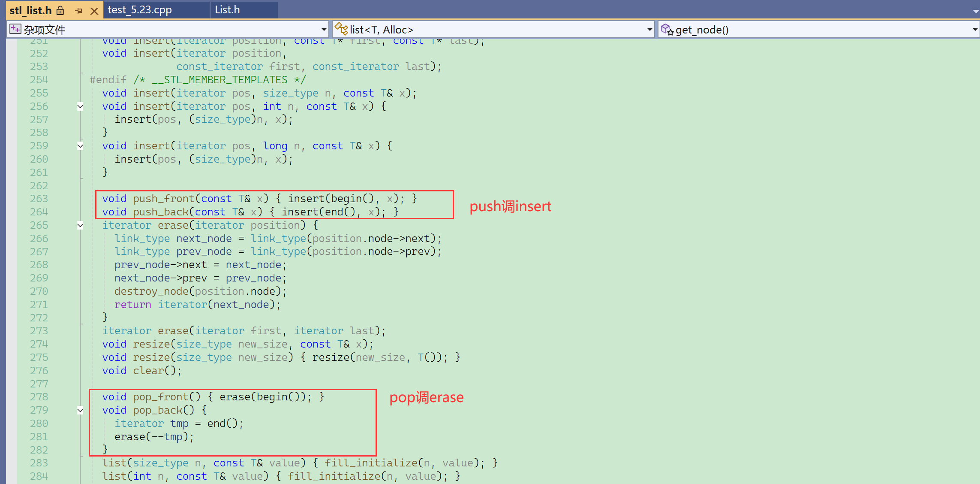The image size is (980, 484).
Task: Open the get_node() member dropdown
Action: point(975,30)
